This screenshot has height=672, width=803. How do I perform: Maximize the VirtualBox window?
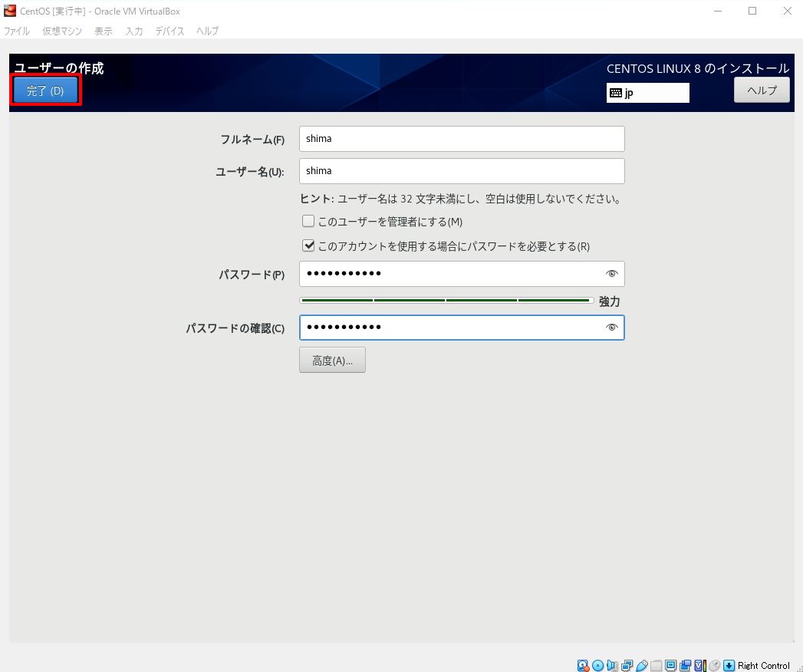pos(752,11)
